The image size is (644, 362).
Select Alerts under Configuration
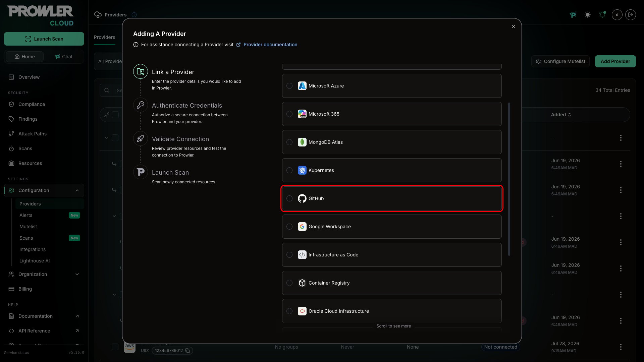pos(50,215)
